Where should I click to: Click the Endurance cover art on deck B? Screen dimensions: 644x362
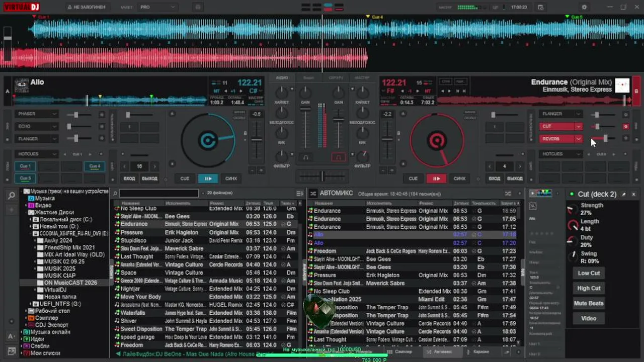click(x=622, y=85)
